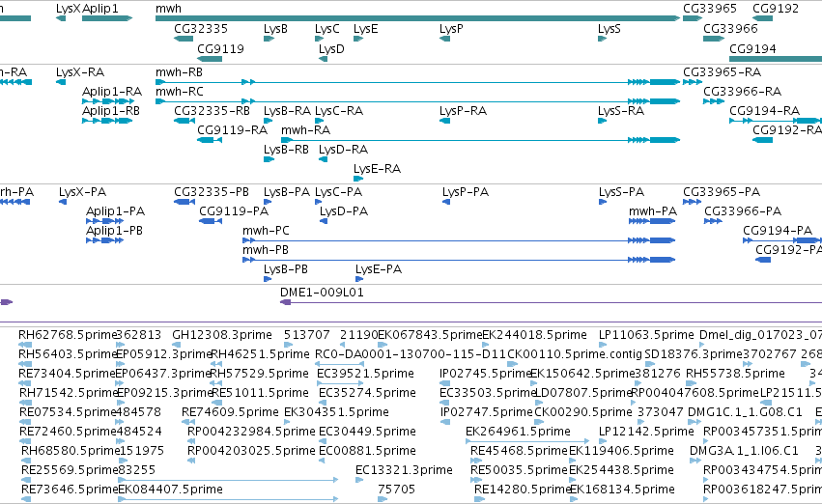Screen dimensions: 822x504
Task: Click transcript LysB-RB
Action: pyautogui.click(x=269, y=159)
